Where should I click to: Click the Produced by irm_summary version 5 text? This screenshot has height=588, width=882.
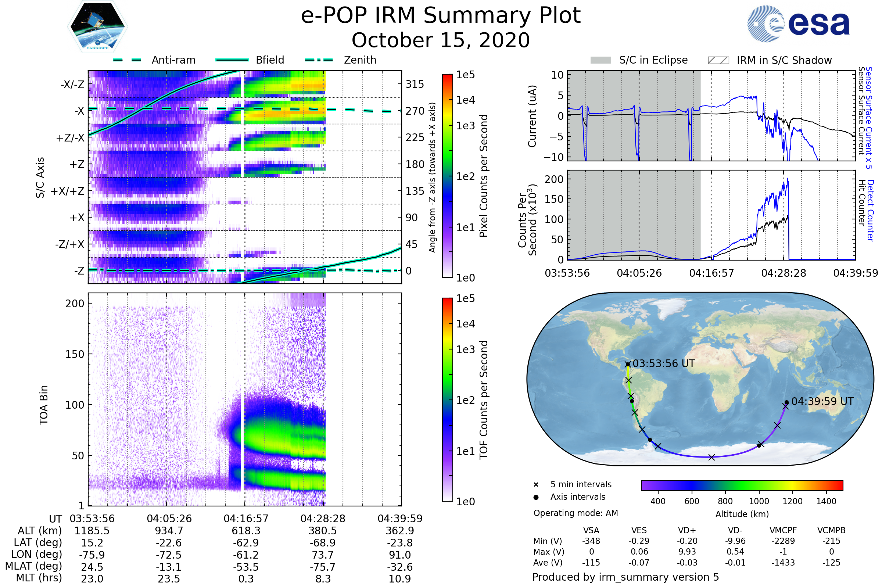coord(625,577)
